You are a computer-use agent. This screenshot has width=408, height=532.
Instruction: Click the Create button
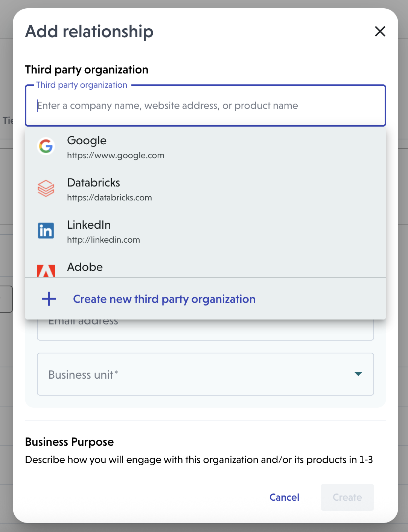click(x=347, y=497)
